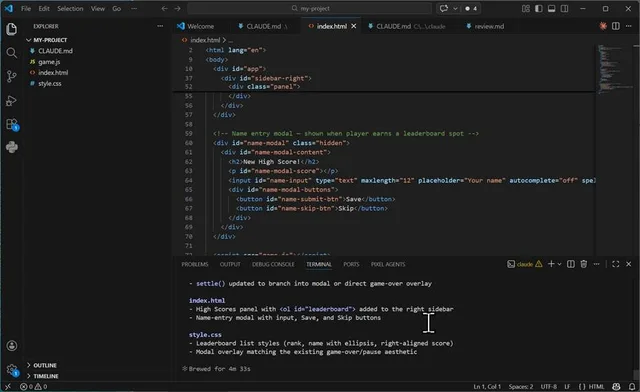Image resolution: width=640 pixels, height=392 pixels.
Task: Open the chat toggle icon in title bar
Action: [444, 8]
